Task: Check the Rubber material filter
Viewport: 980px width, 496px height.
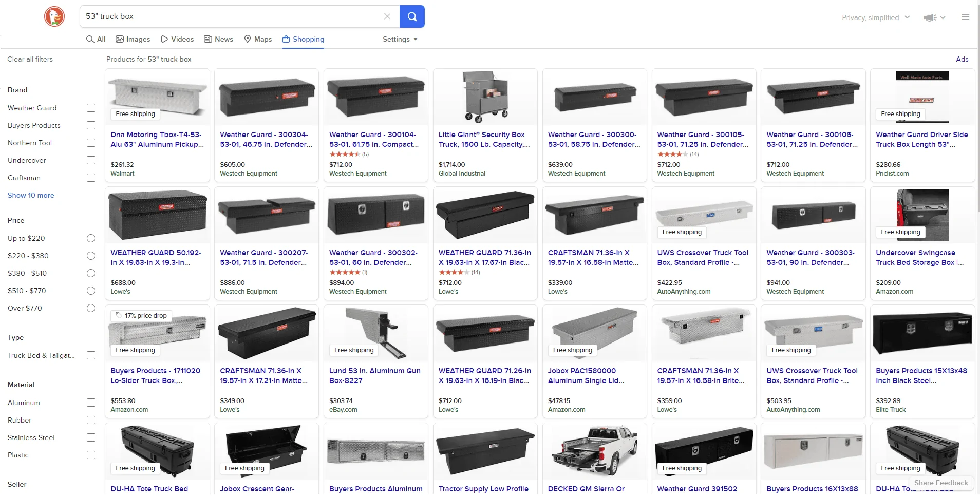Action: click(91, 420)
